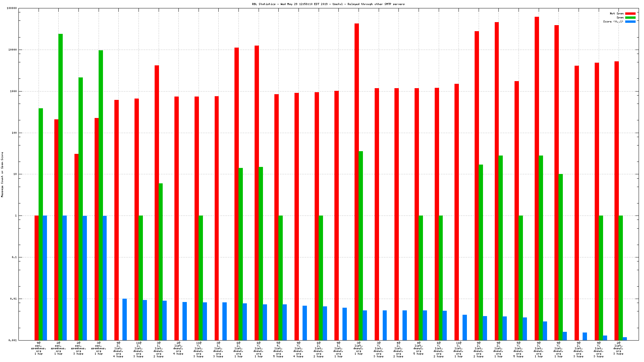Click the blue Score (0..1) legend swatch
Viewport: 644px width, 362px height.
click(x=630, y=22)
